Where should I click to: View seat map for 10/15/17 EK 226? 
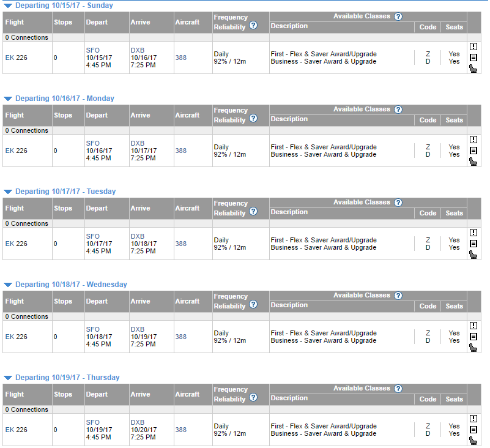[x=473, y=69]
